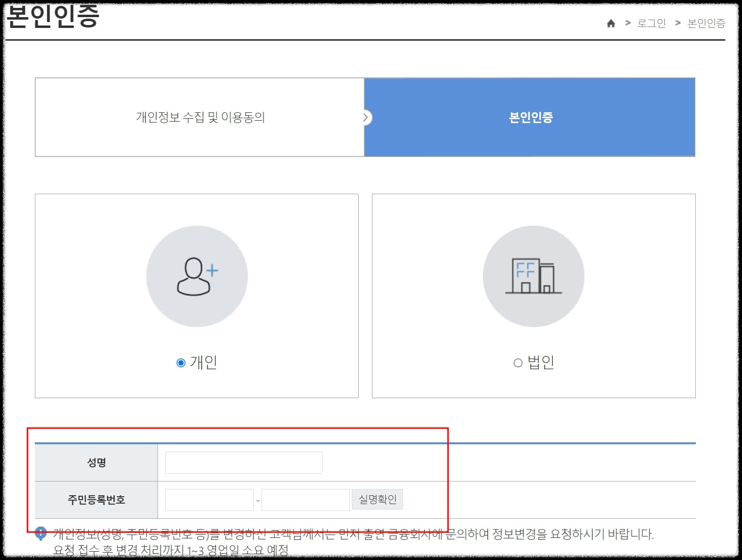
Task: Click the gray circle around the building icon
Action: [x=533, y=277]
